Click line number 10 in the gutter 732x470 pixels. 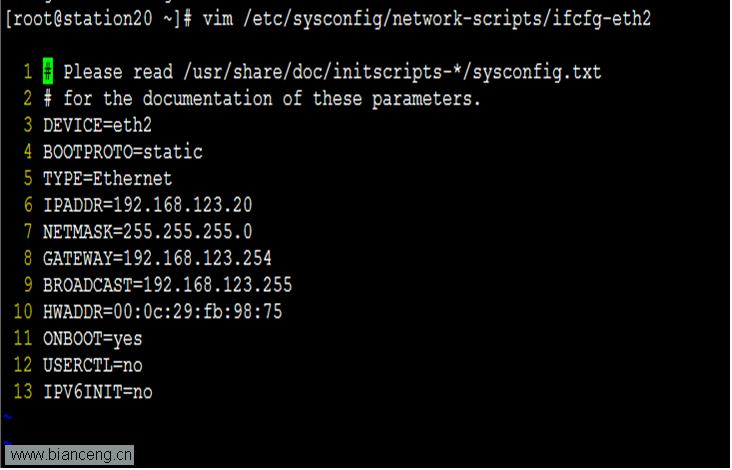point(23,312)
